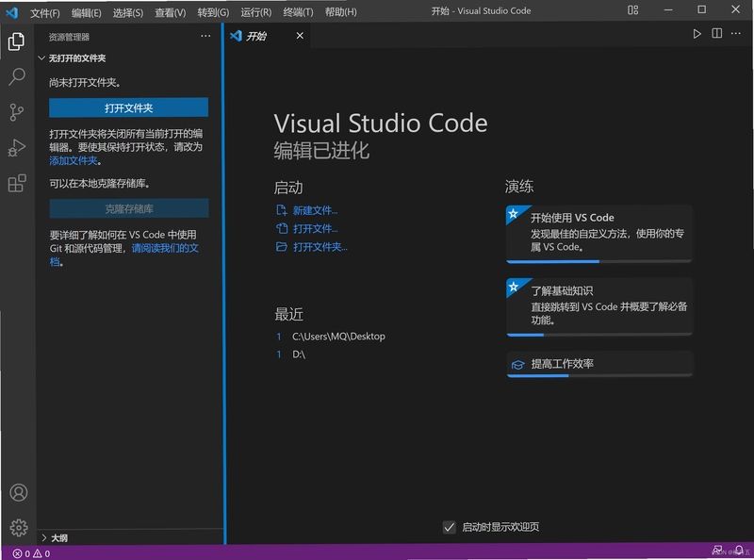The image size is (754, 560).
Task: Click the feedback icon in status bar
Action: tap(717, 551)
